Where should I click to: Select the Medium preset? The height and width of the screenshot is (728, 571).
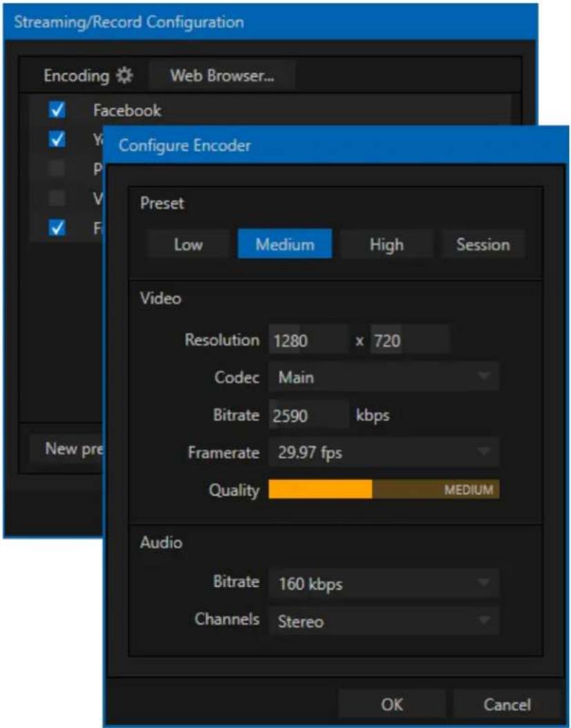pos(285,244)
